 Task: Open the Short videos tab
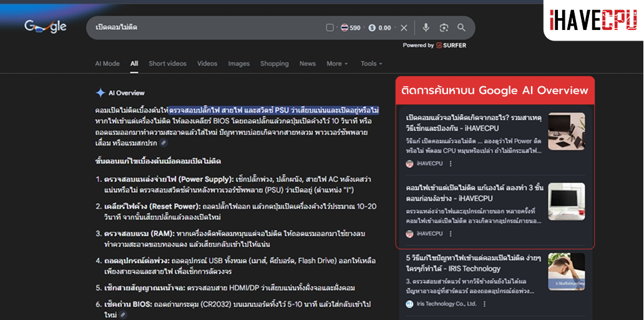point(168,64)
